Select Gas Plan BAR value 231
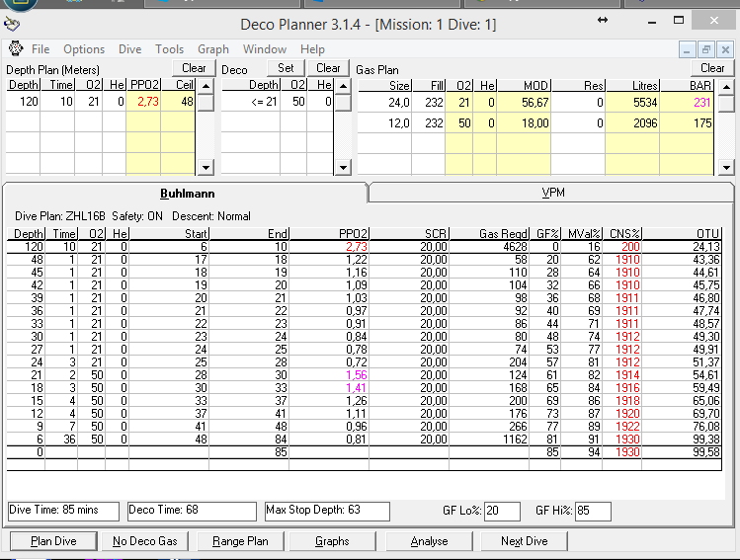This screenshot has height=560, width=740. (x=687, y=103)
